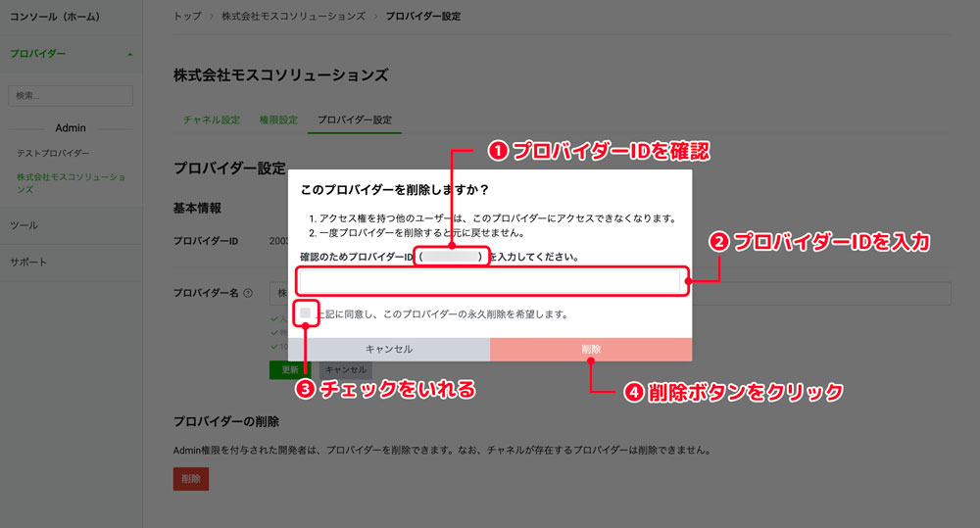Select the プロバイダー設定 tab
Image resolution: width=980 pixels, height=528 pixels.
point(355,120)
